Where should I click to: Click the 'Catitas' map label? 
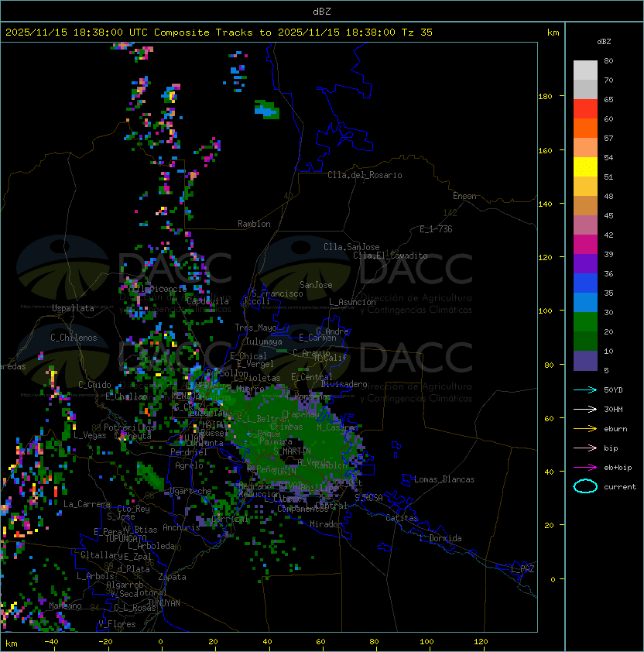[x=402, y=518]
